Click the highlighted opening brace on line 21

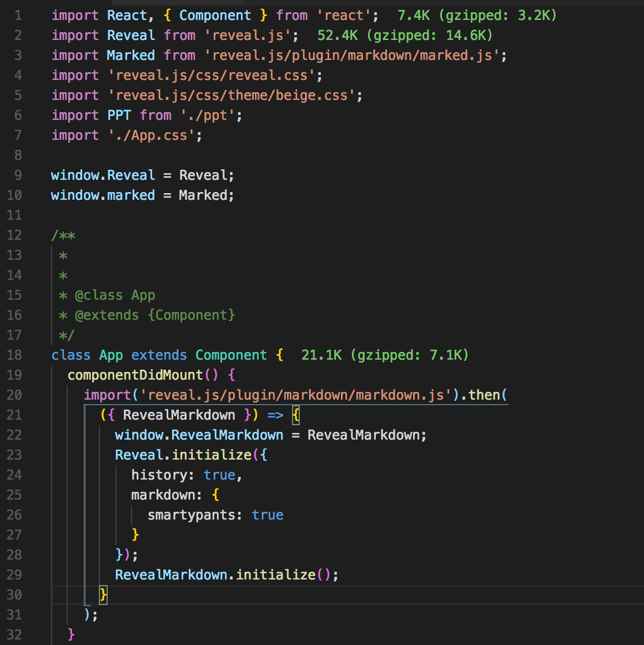coord(296,415)
